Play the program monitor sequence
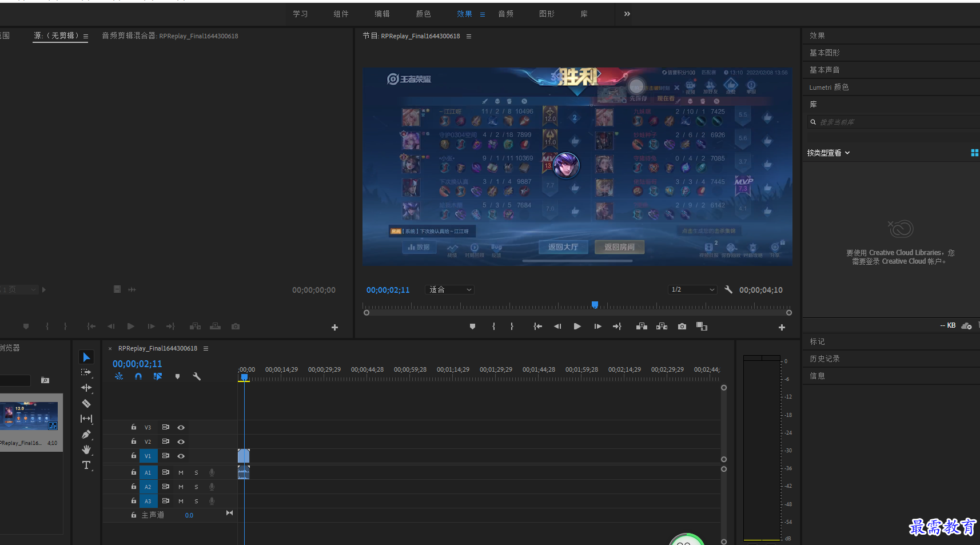980x545 pixels. (x=577, y=327)
